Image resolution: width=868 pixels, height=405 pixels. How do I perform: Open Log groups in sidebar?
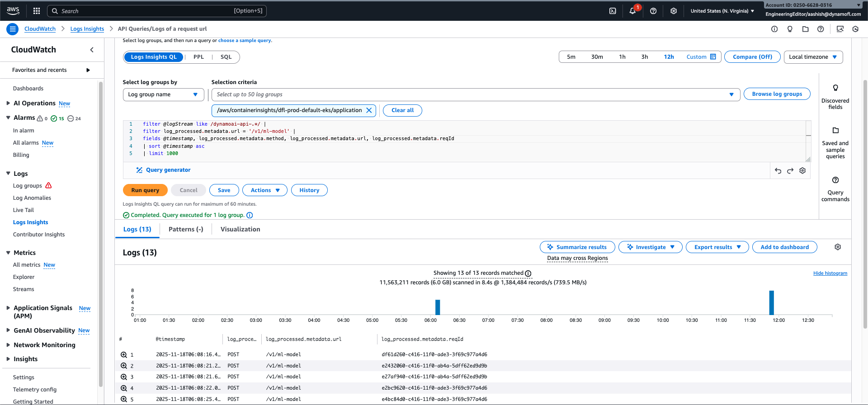[27, 186]
